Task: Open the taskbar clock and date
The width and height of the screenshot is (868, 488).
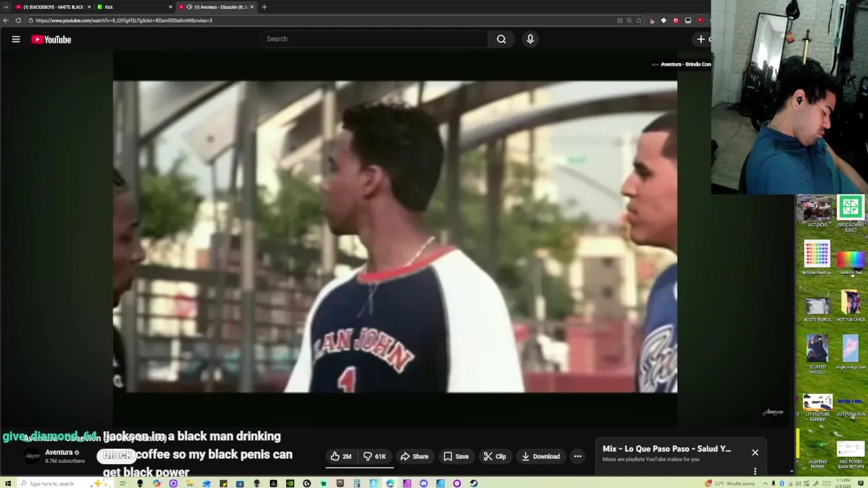Action: pyautogui.click(x=843, y=483)
